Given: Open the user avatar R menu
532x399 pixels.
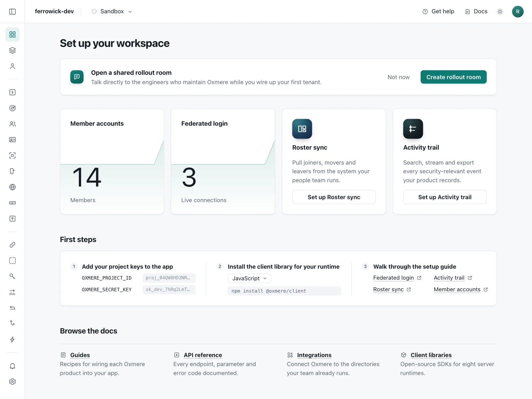Looking at the screenshot, I should (518, 12).
